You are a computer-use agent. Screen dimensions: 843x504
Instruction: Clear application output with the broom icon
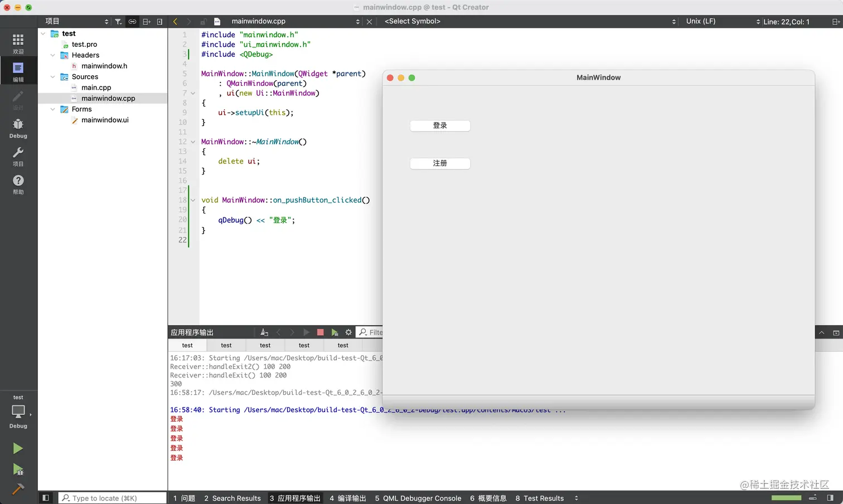[264, 332]
